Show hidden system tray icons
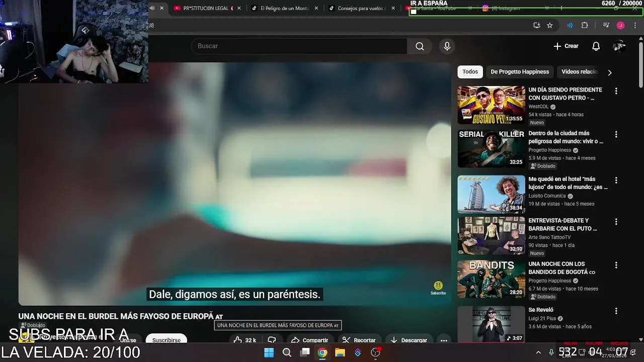 [x=538, y=352]
